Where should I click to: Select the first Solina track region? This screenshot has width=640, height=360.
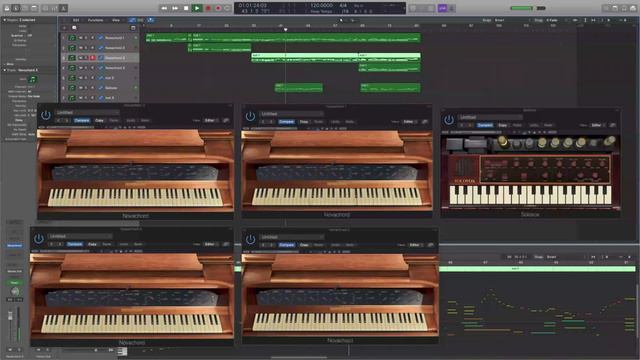[x=299, y=88]
